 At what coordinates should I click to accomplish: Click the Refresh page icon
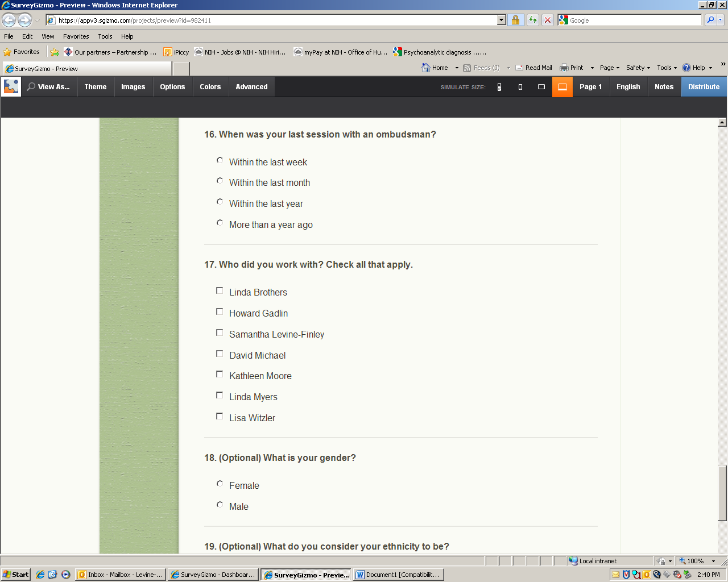(x=533, y=20)
